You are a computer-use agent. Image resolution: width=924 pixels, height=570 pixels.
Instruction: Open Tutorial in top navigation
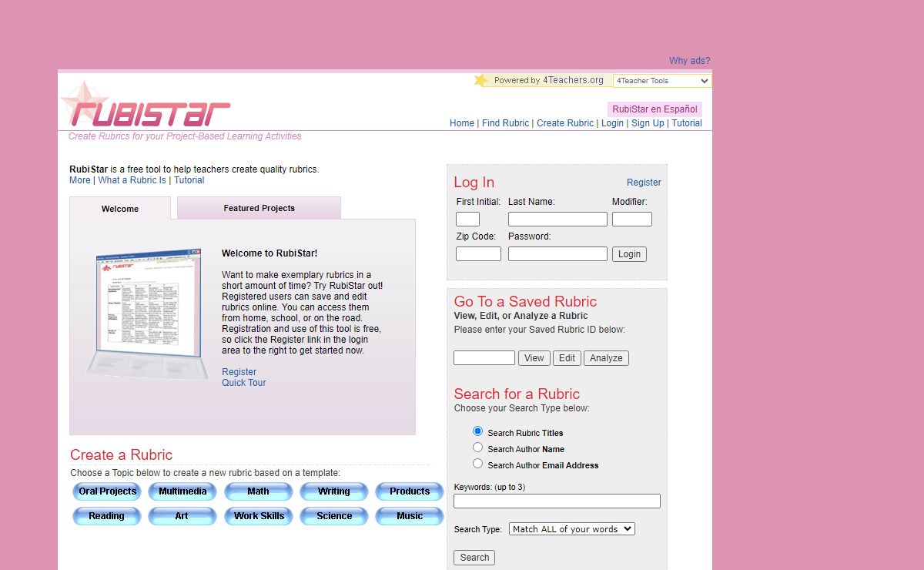687,123
